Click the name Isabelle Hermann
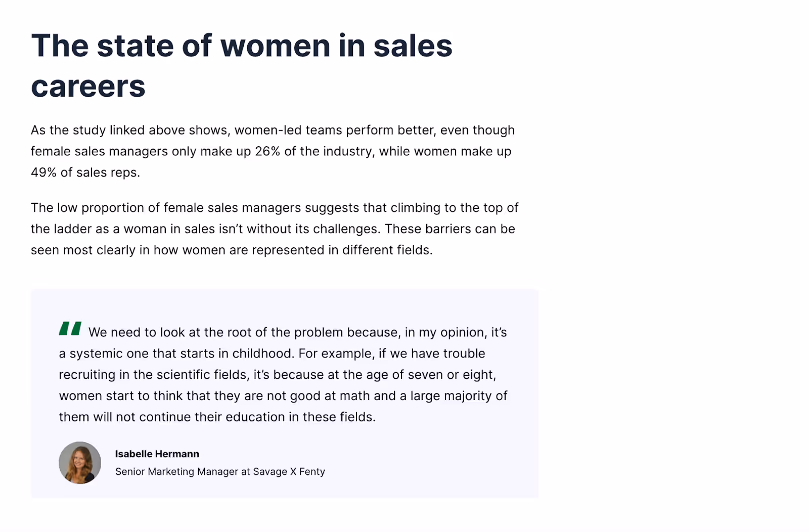809x532 pixels. 157,454
